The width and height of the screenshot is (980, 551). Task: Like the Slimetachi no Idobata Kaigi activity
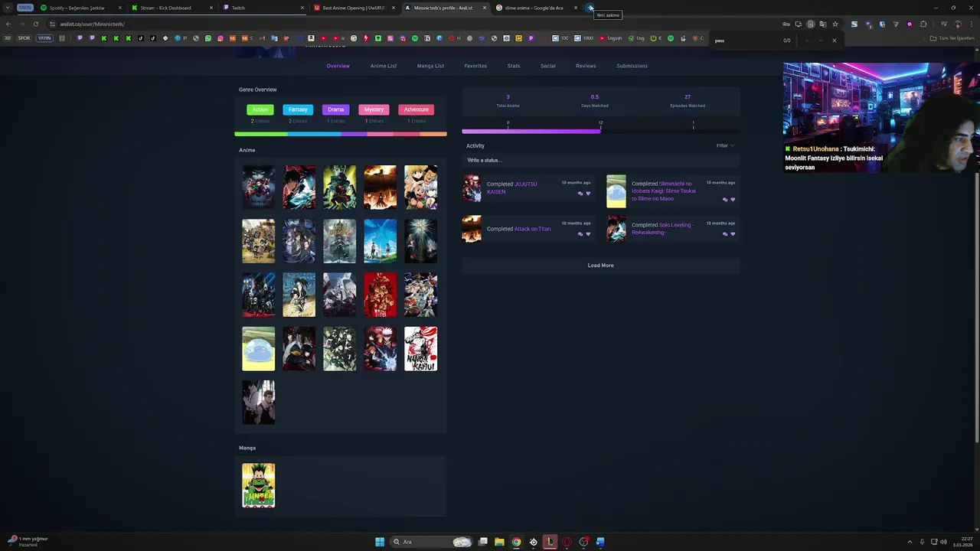click(x=733, y=200)
